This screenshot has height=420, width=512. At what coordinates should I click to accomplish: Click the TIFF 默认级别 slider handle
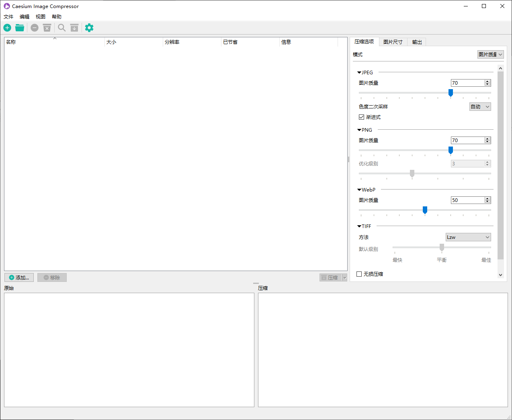pos(442,247)
